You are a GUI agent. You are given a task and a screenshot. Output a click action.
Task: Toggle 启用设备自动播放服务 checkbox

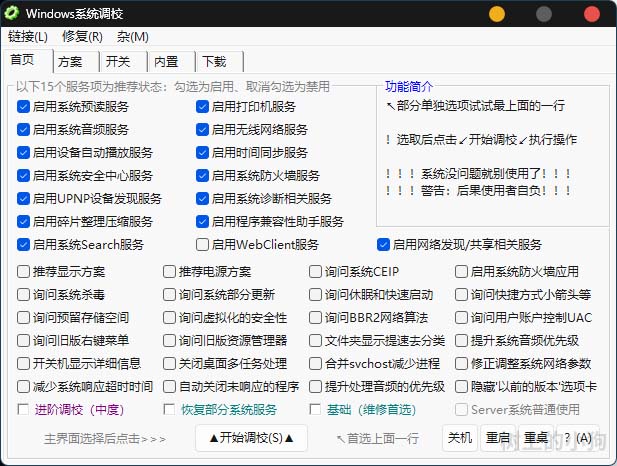pos(23,152)
